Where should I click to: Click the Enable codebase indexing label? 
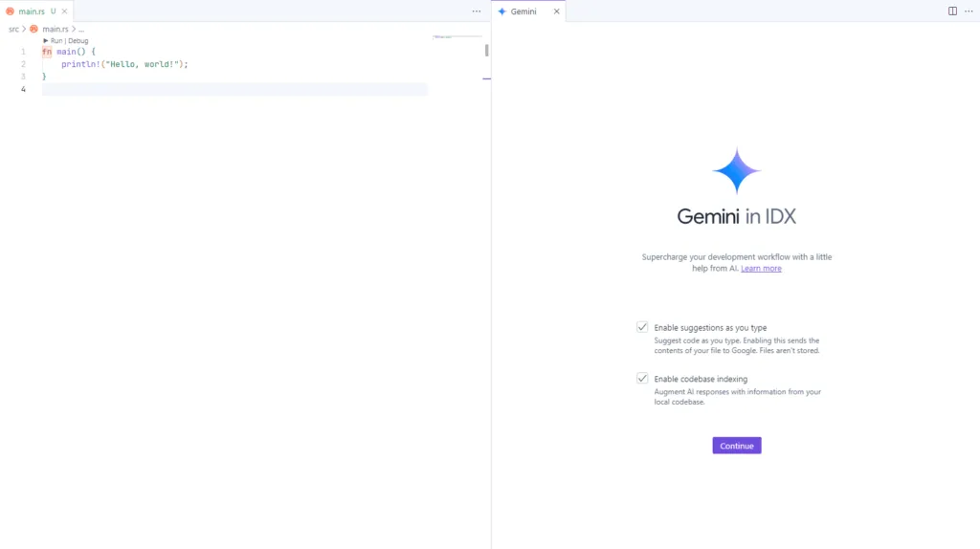[701, 379]
